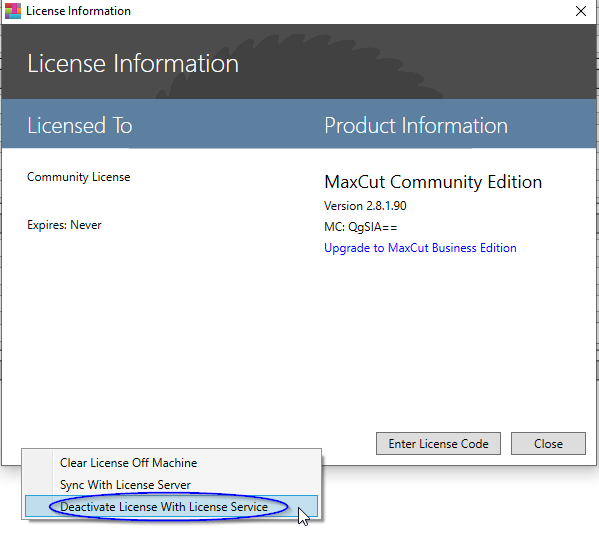This screenshot has height=534, width=599.
Task: Click the Community License label
Action: point(78,177)
